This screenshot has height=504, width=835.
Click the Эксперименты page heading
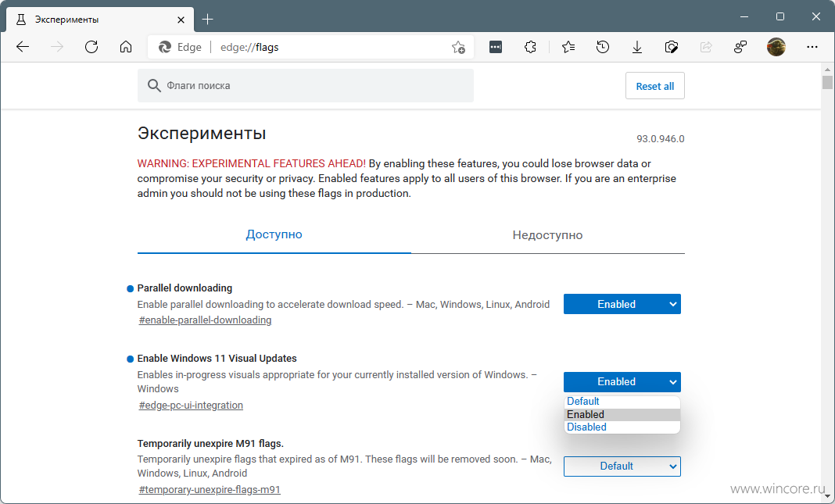pos(201,133)
